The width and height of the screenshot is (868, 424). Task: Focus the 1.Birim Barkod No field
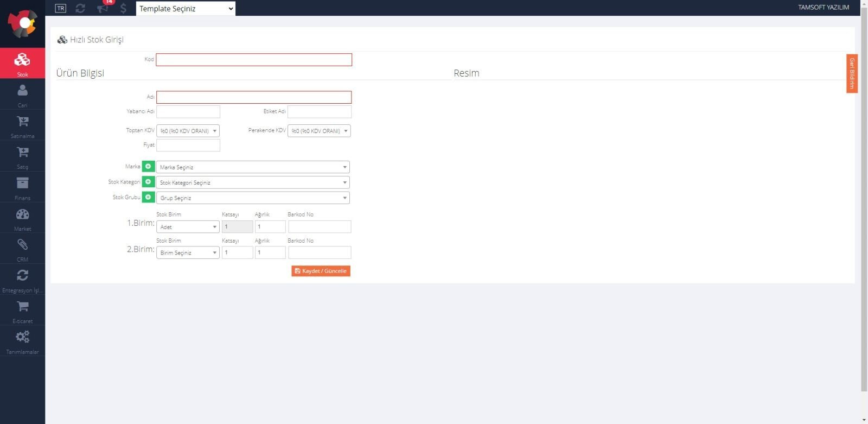(x=320, y=226)
